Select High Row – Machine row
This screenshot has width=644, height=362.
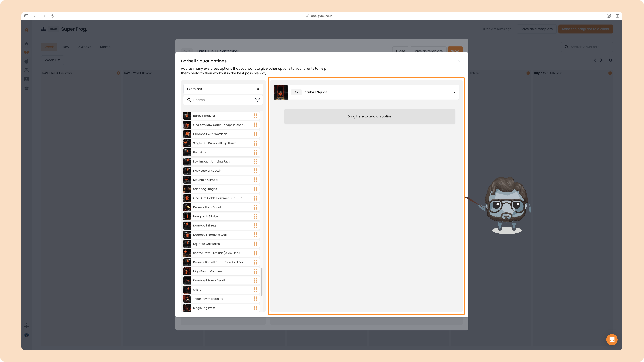point(221,271)
